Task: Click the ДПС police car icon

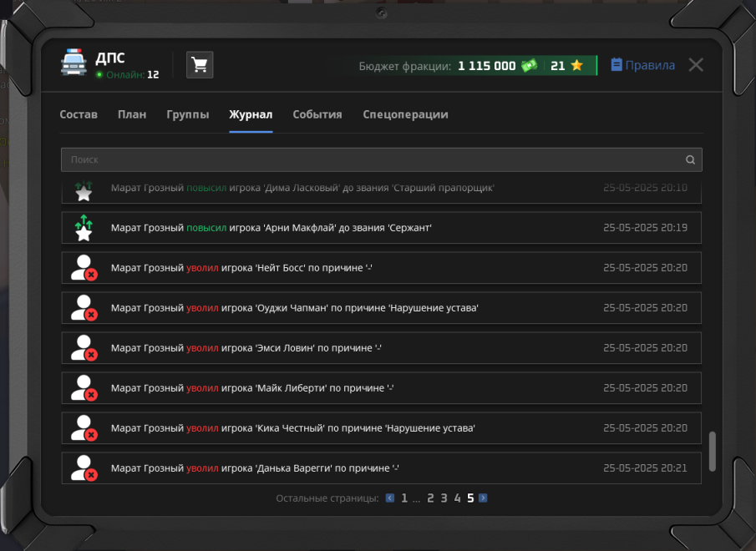Action: click(74, 62)
